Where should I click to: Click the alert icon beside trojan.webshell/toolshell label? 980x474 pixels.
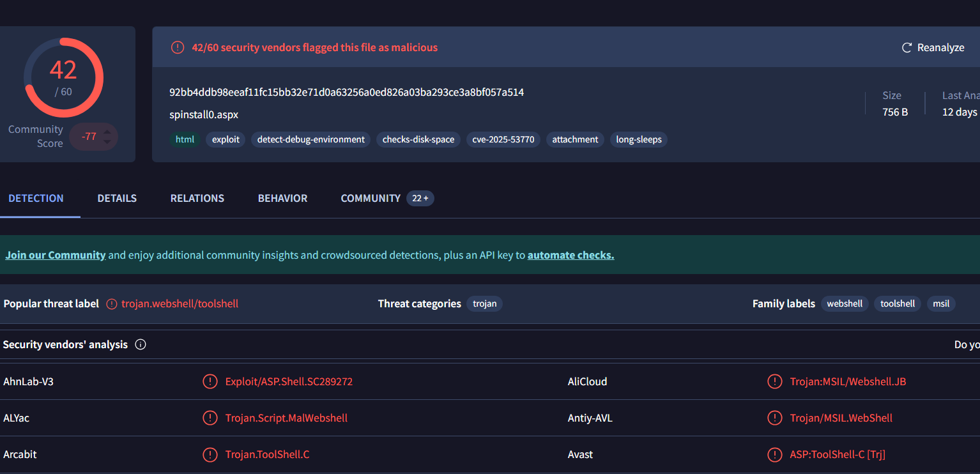tap(112, 304)
